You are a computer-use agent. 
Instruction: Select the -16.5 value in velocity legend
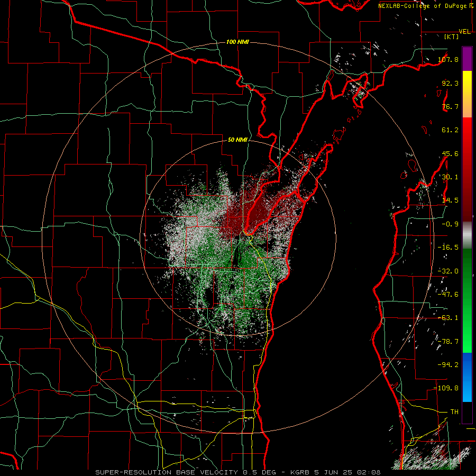[448, 248]
